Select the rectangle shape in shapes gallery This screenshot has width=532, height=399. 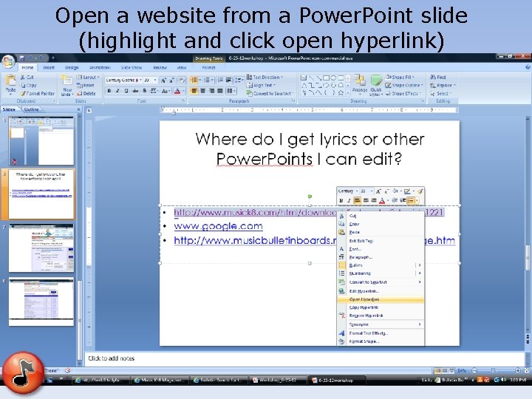[x=326, y=78]
